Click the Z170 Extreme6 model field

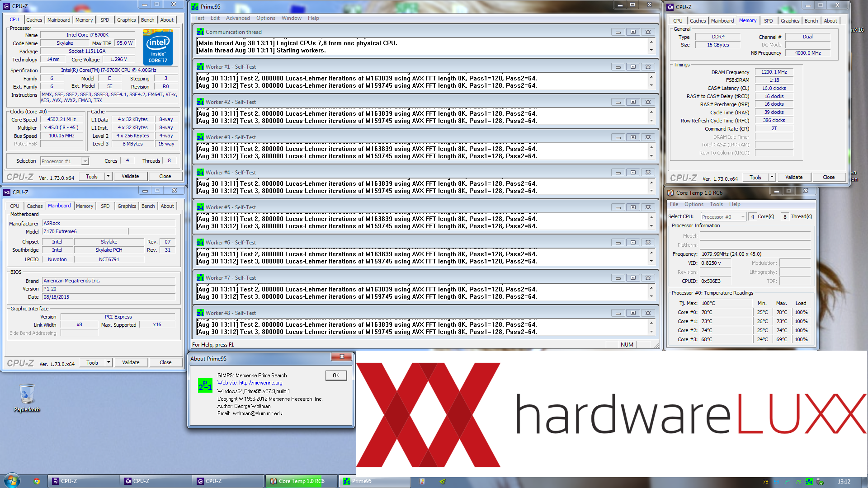pos(85,231)
